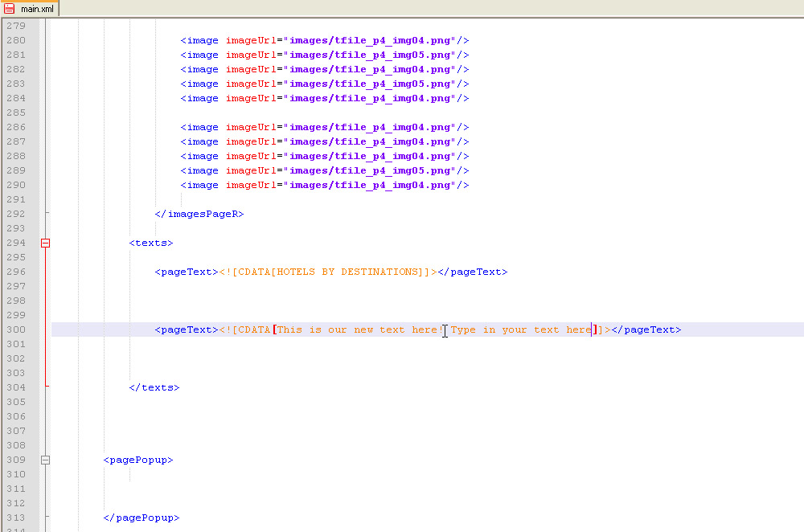Click the opening <pagePopup> tag
Screen dimensions: 804x532
click(138, 460)
